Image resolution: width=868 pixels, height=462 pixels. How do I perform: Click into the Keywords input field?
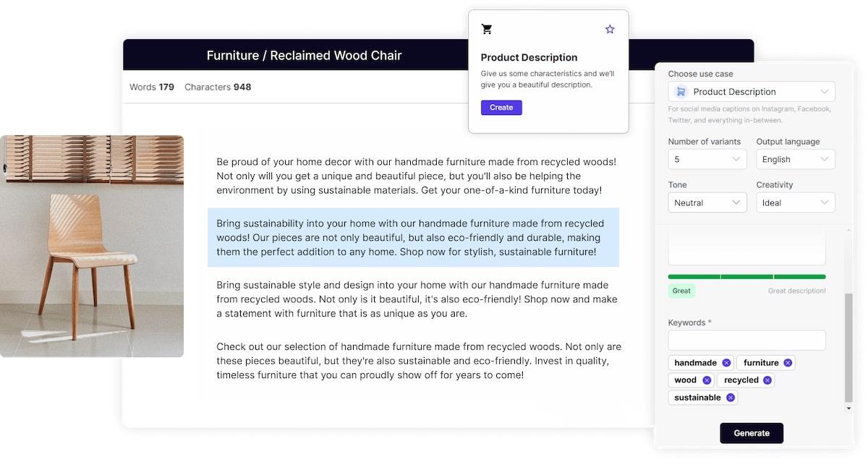(x=746, y=340)
